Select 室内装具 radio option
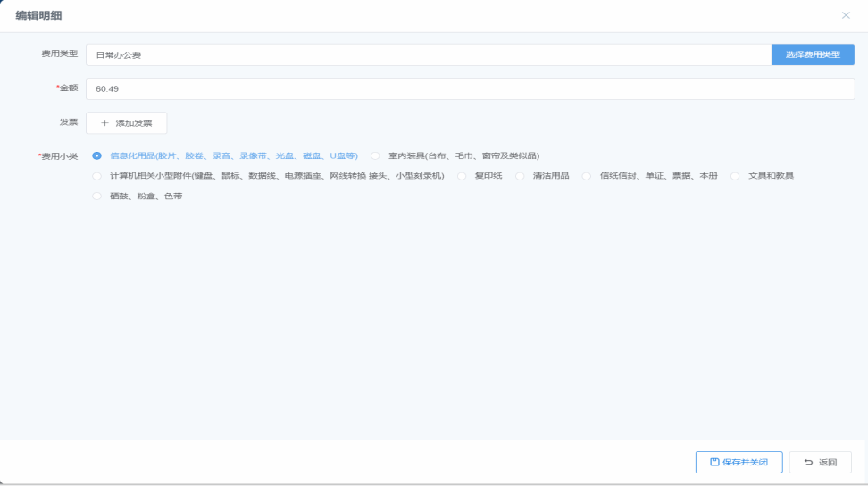The width and height of the screenshot is (868, 486). click(x=375, y=156)
